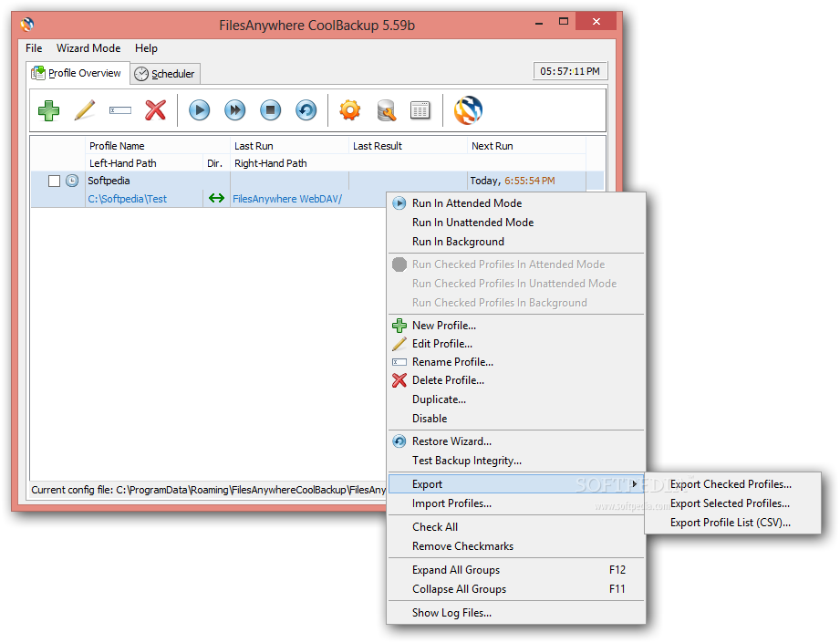Click the database wrench tool toolbar icon
This screenshot has width=840, height=643.
click(386, 110)
